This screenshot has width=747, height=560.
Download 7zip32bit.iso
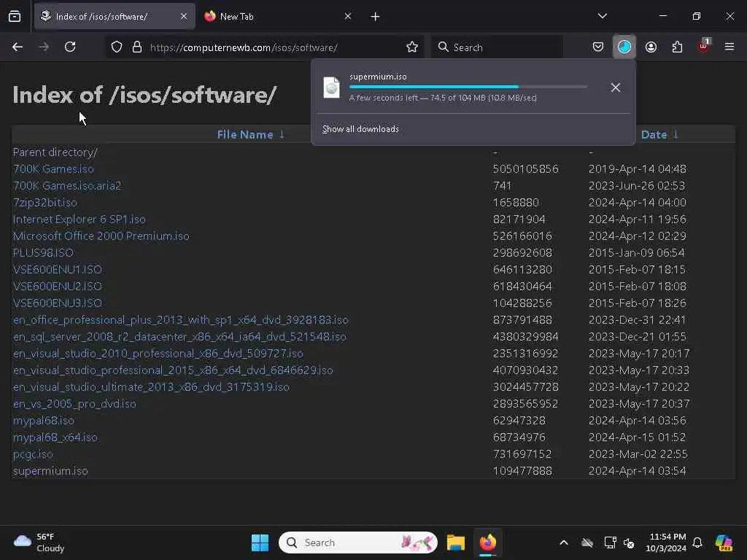click(45, 203)
